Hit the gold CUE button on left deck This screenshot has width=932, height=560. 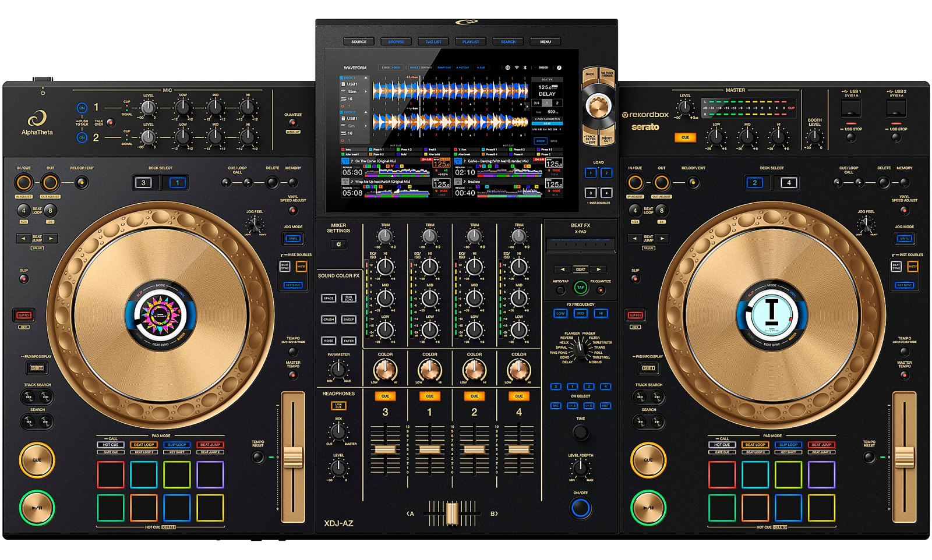37,460
